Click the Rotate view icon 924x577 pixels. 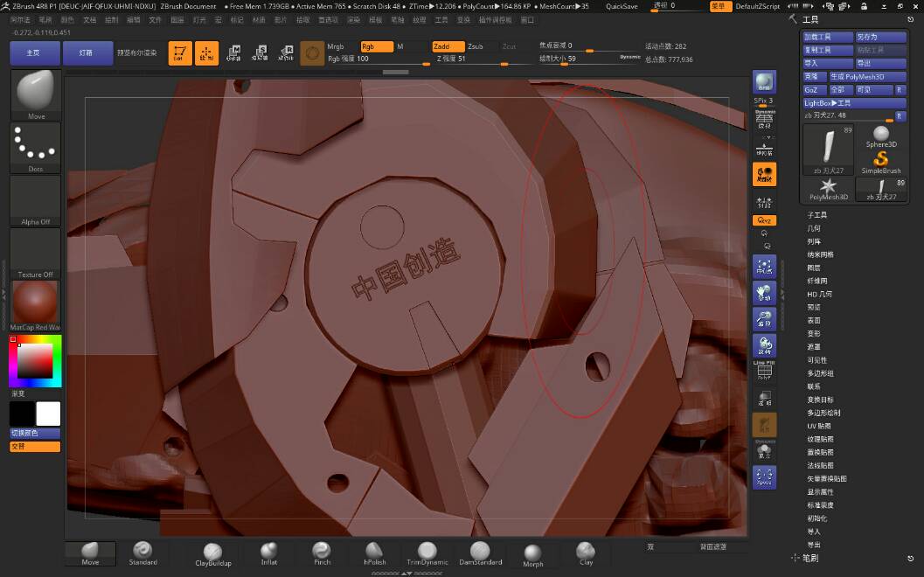764,345
